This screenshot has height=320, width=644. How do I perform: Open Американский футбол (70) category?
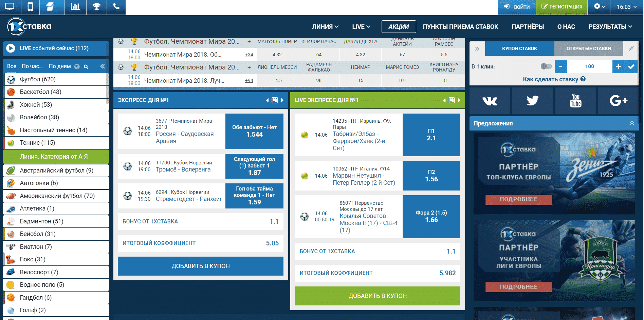click(x=56, y=196)
